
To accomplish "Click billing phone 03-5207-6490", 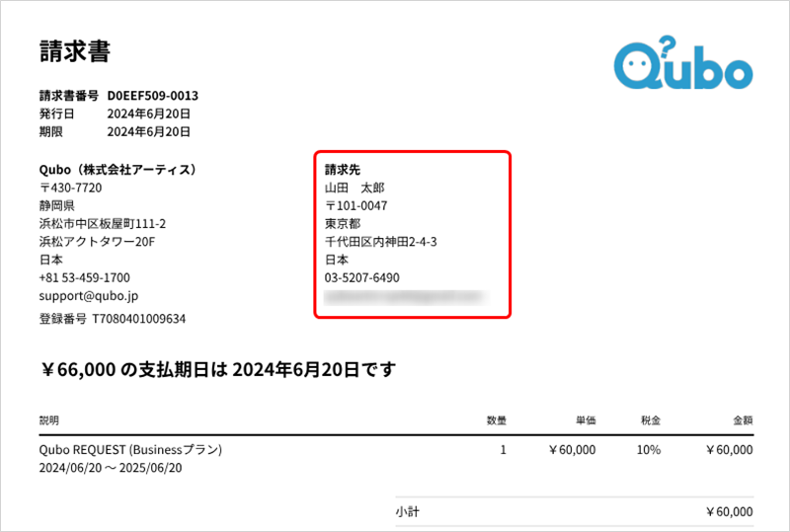I will click(x=362, y=277).
